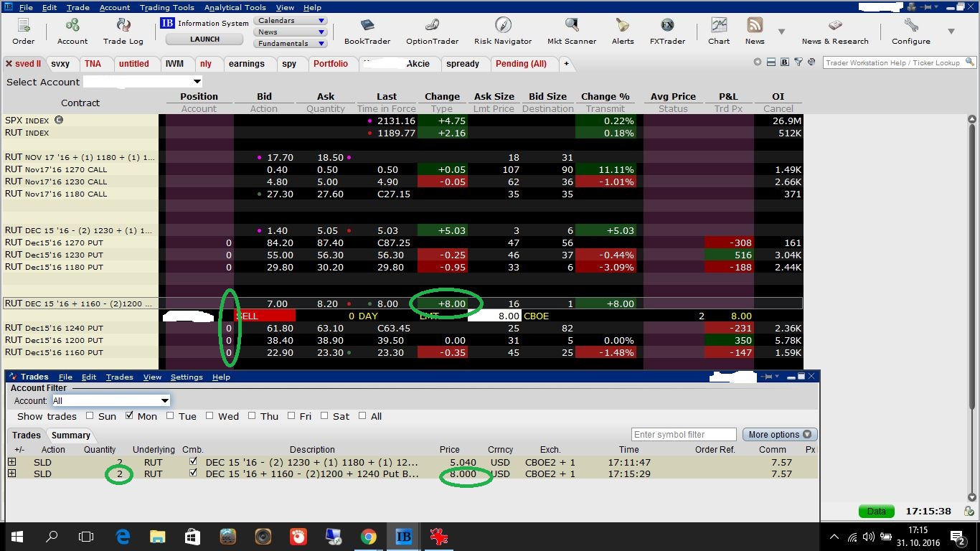Expand the arrow right of Configure
This screenshot has width=980, height=551.
click(x=951, y=32)
